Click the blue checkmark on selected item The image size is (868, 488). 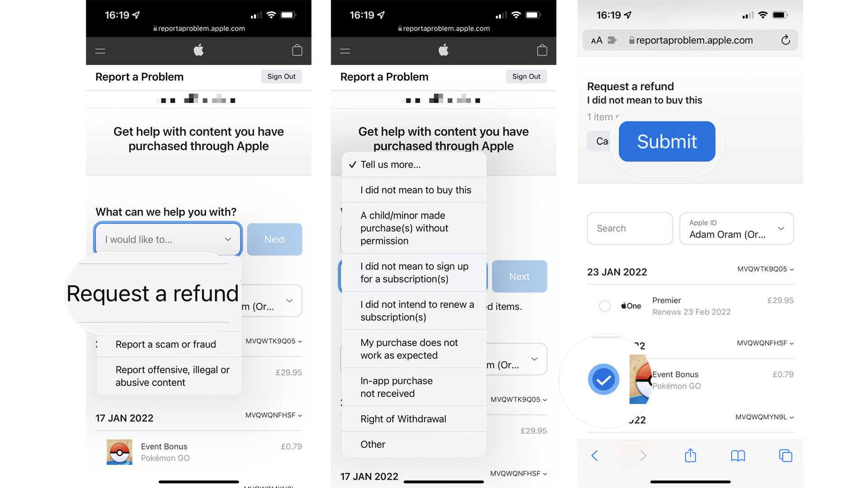pyautogui.click(x=604, y=379)
